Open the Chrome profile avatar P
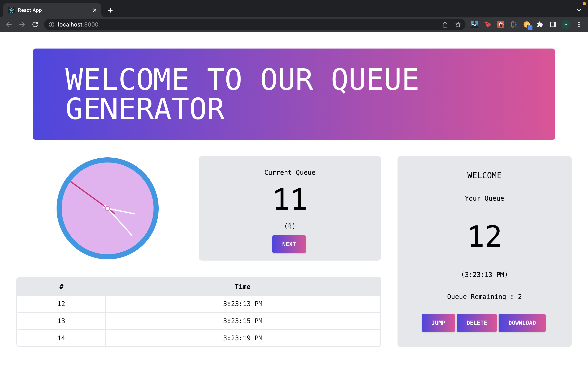 pos(566,24)
